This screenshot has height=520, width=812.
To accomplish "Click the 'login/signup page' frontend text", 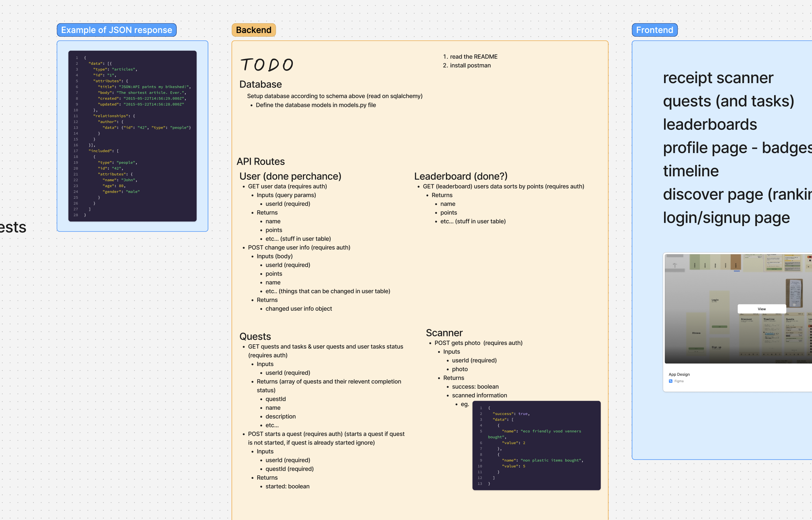I will [726, 218].
